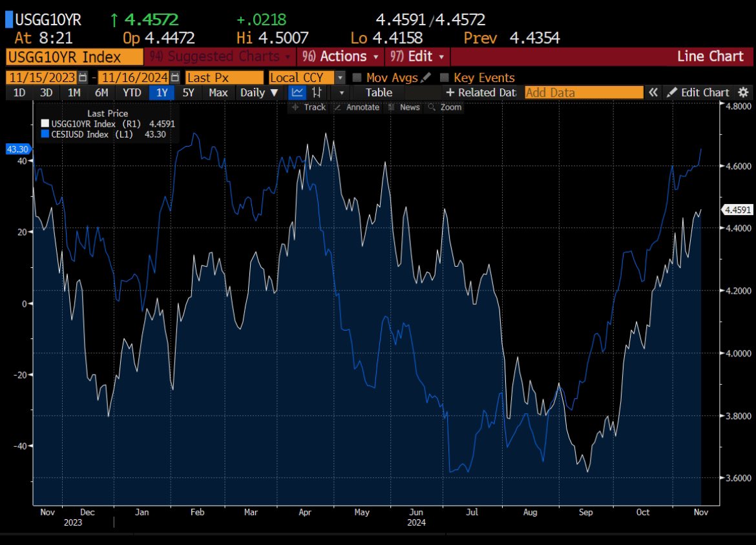Collapse the panel with the double-chevron icon

click(653, 92)
